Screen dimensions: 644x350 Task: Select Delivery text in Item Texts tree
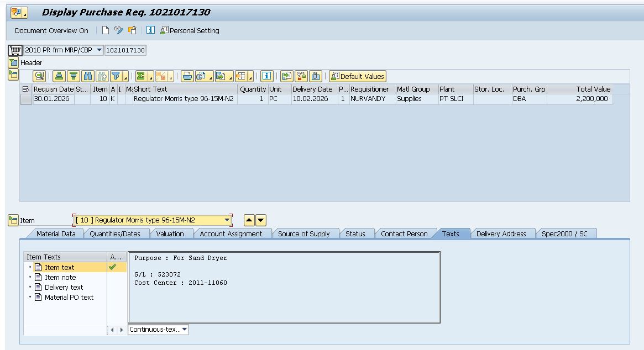click(64, 287)
